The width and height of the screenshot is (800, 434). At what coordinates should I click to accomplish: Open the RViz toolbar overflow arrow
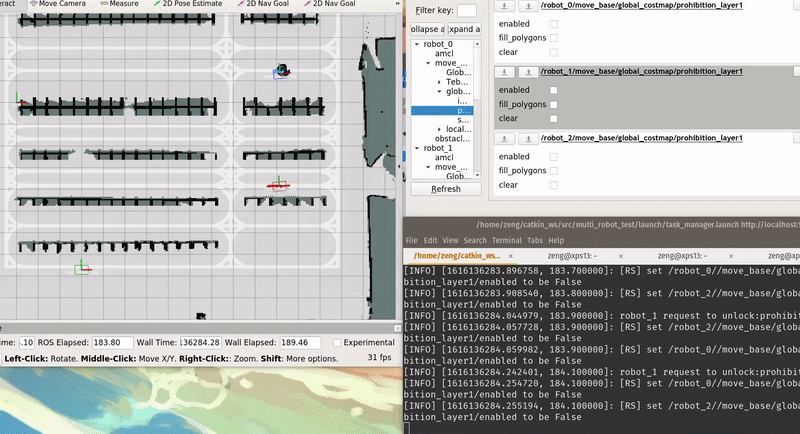point(397,4)
